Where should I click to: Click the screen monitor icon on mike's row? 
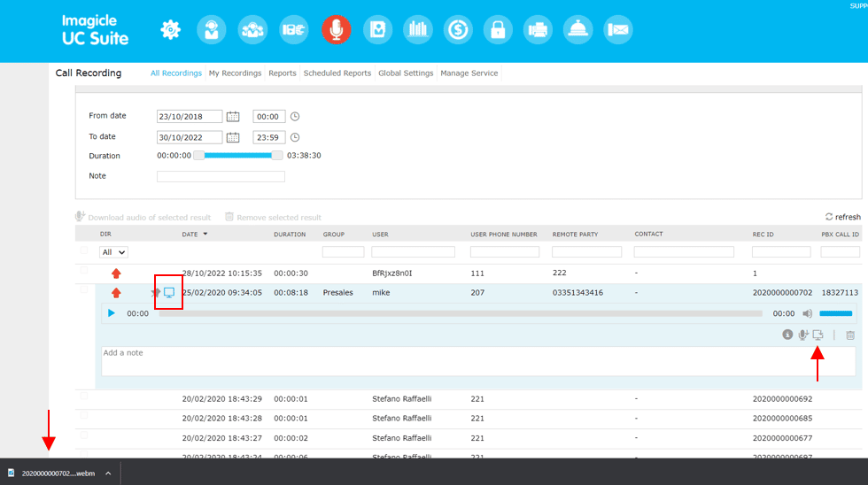169,293
